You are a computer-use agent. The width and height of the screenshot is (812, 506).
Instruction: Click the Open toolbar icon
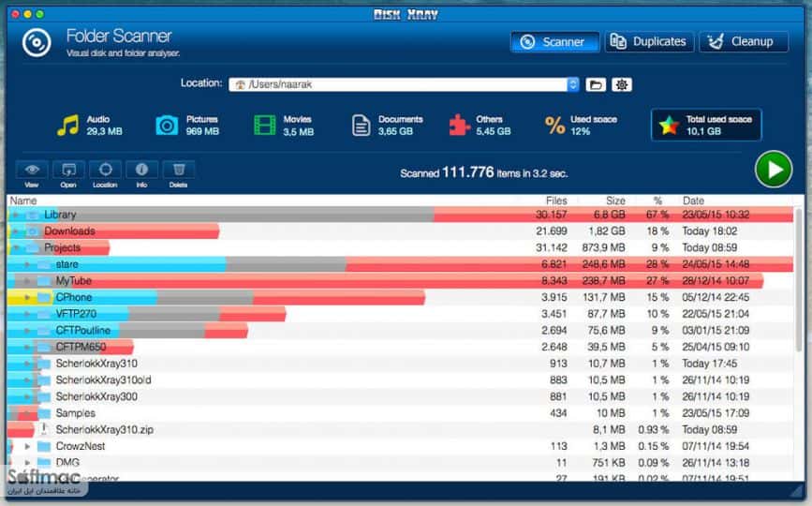click(x=68, y=170)
